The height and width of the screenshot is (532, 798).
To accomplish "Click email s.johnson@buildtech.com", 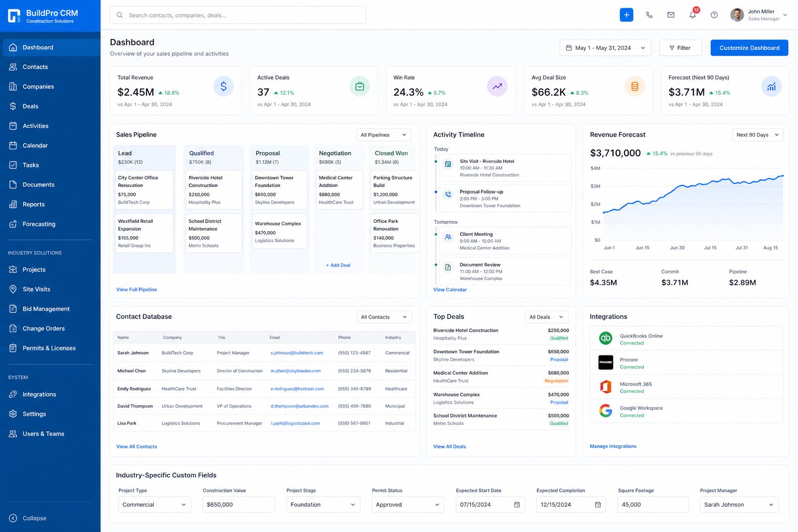I will [297, 353].
